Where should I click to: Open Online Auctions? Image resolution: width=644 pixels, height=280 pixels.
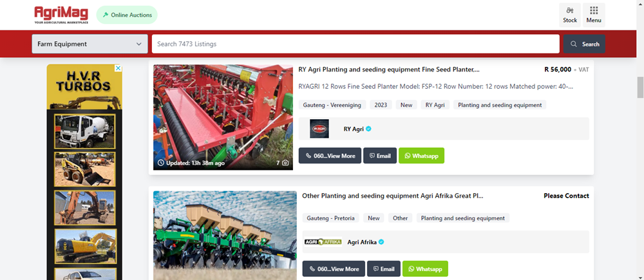click(127, 15)
